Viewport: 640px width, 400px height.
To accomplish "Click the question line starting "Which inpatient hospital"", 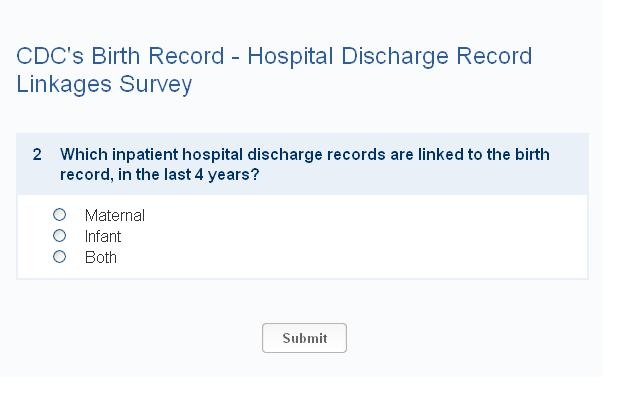I will coord(305,155).
